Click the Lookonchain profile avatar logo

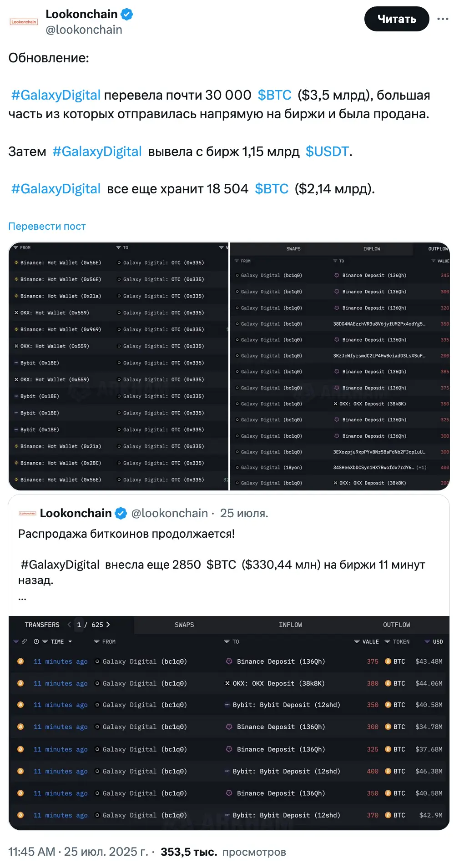[x=24, y=22]
